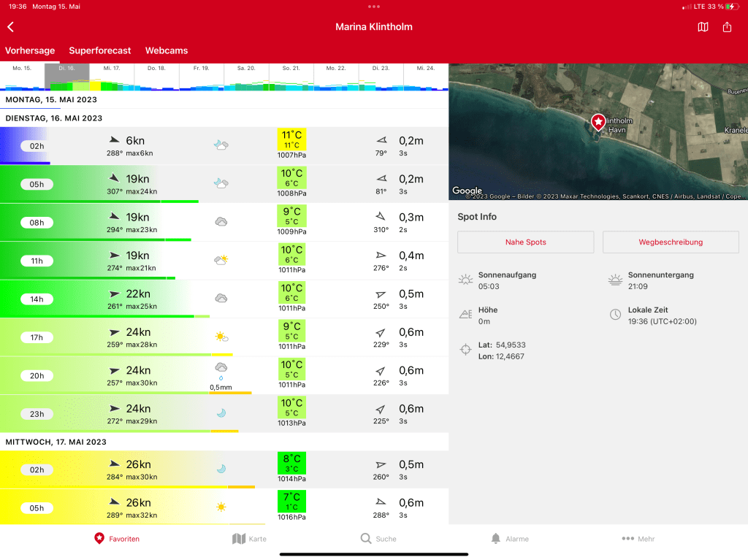Viewport: 748px width, 560px height.
Task: Open the map view icon in header
Action: click(x=703, y=27)
